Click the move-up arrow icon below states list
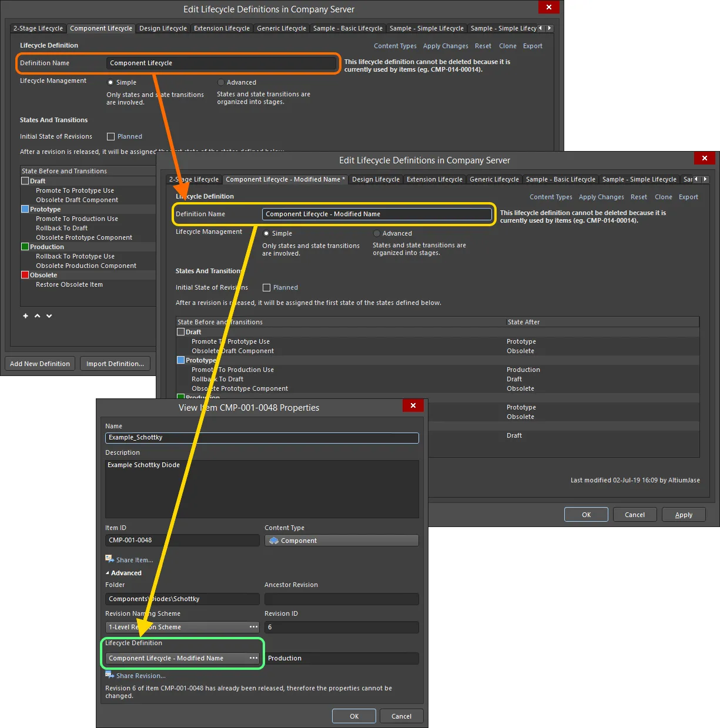Screen dimensions: 720x728 coord(38,316)
